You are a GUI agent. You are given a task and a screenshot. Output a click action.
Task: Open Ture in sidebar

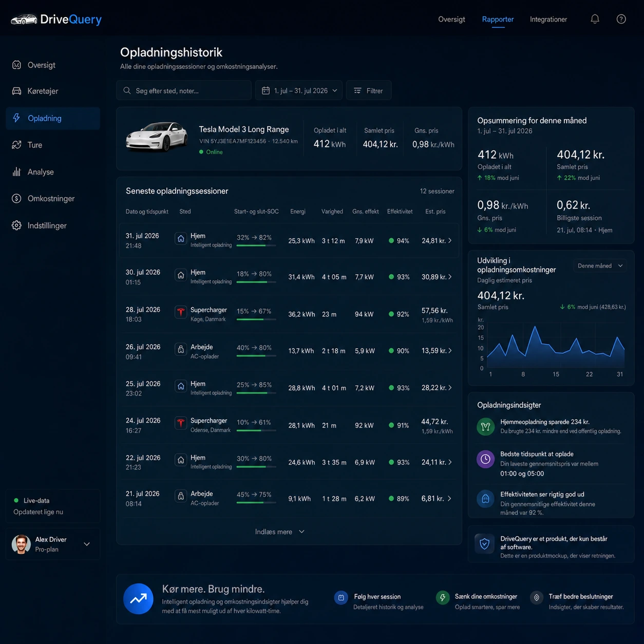click(x=53, y=145)
